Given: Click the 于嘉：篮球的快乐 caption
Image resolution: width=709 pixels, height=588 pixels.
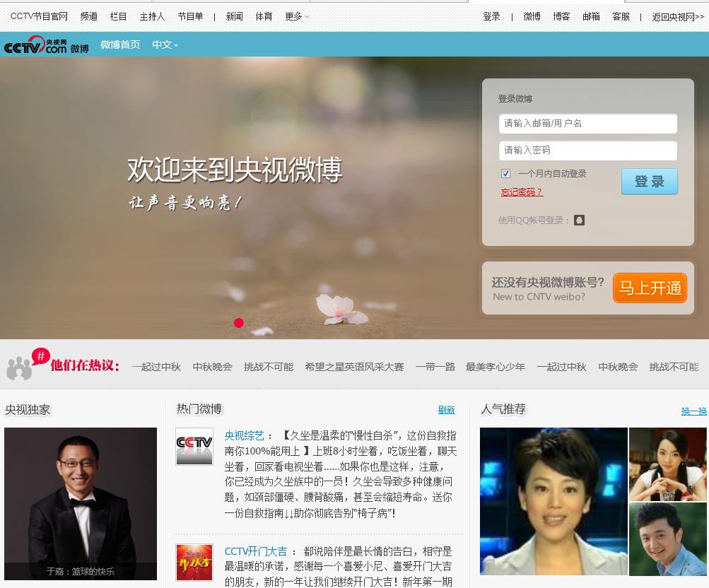Looking at the screenshot, I should click(x=81, y=571).
